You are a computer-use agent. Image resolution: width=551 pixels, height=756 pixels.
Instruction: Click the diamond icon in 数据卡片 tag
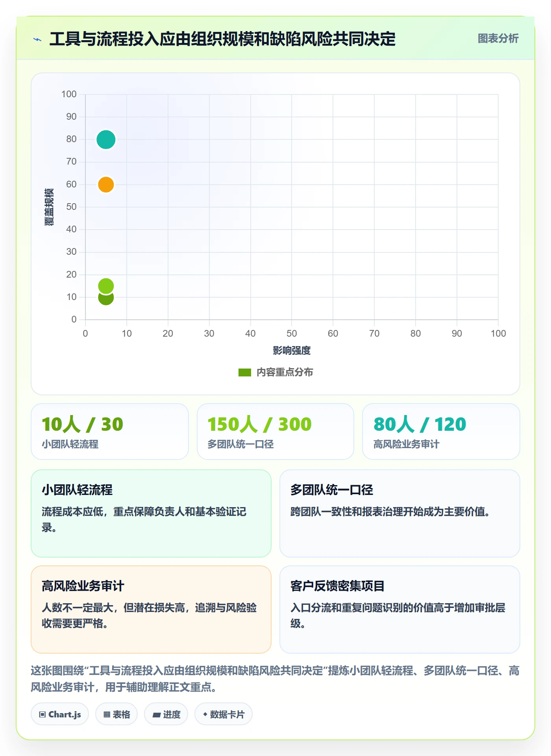tap(205, 714)
